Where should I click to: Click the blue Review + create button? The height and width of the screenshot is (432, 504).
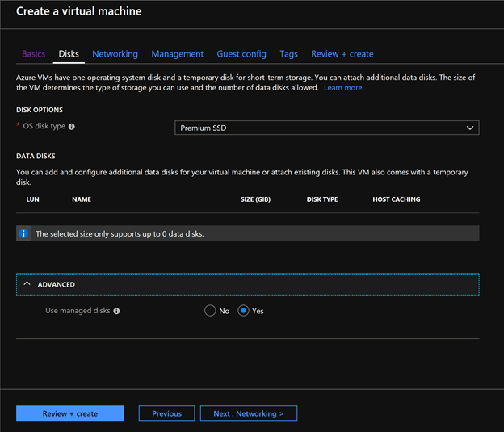coord(70,413)
